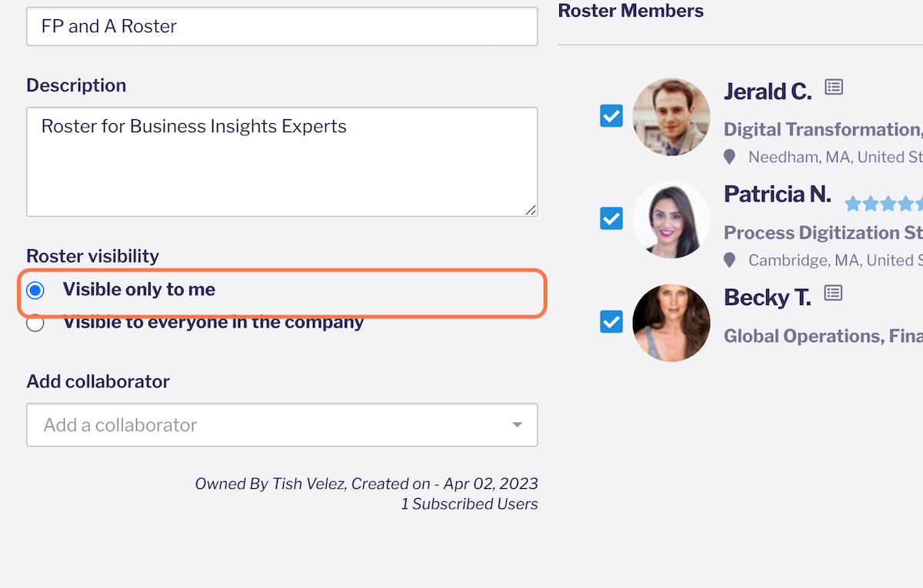Select 'Visible to everyone in the company' option
This screenshot has width=923, height=588.
35,323
